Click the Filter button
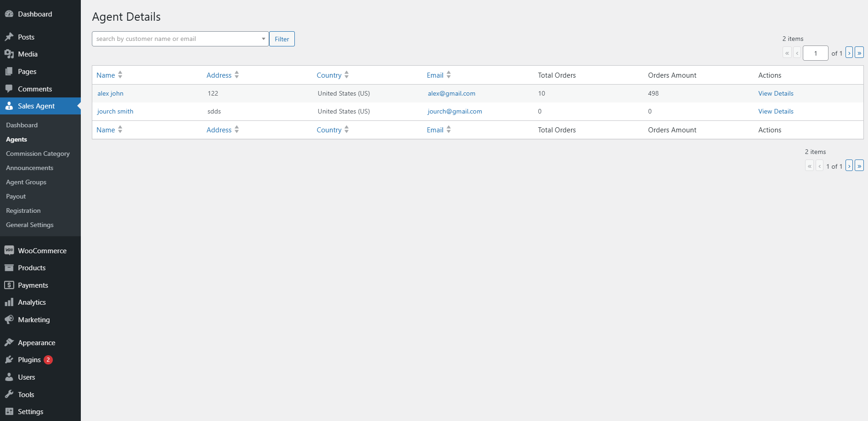This screenshot has height=421, width=868. (x=282, y=39)
